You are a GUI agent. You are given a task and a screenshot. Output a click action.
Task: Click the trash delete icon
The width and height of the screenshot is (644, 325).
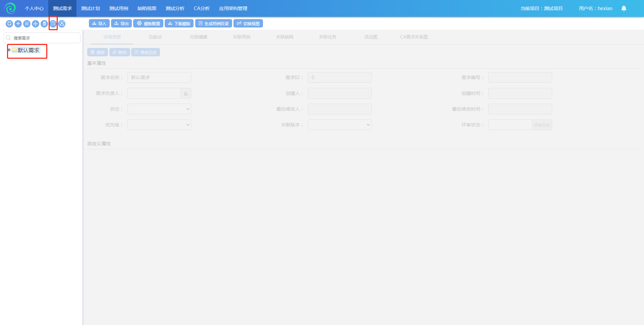44,24
